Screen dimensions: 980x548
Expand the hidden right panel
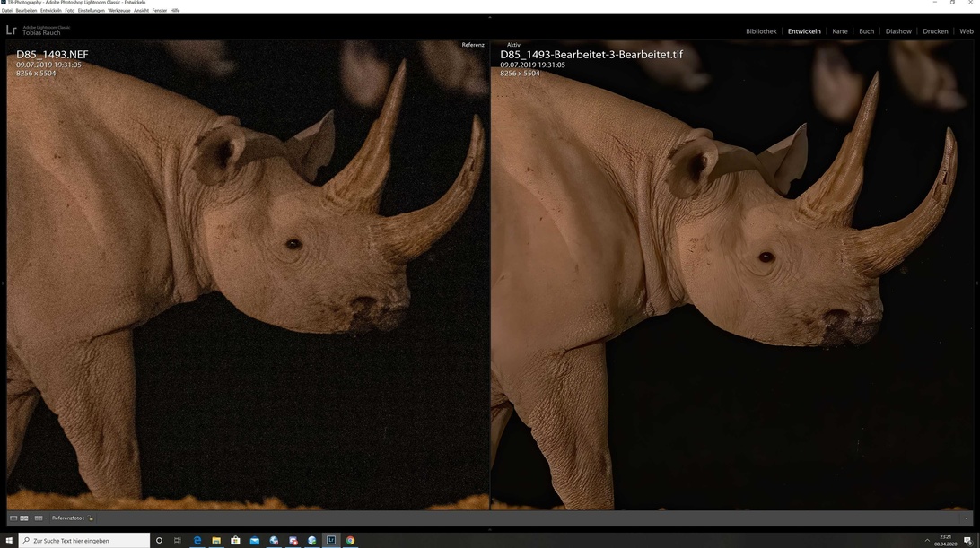977,283
